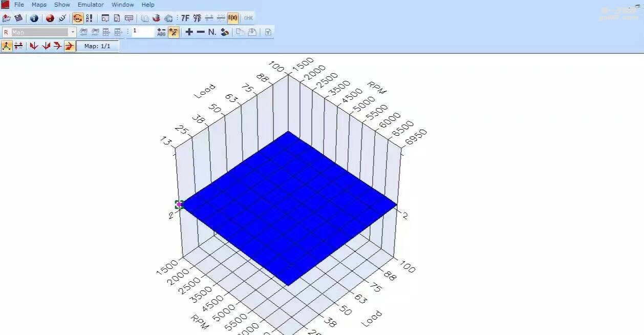Screen dimensions: 644x335
Task: Click the open file folder icon
Action: (x=7, y=18)
